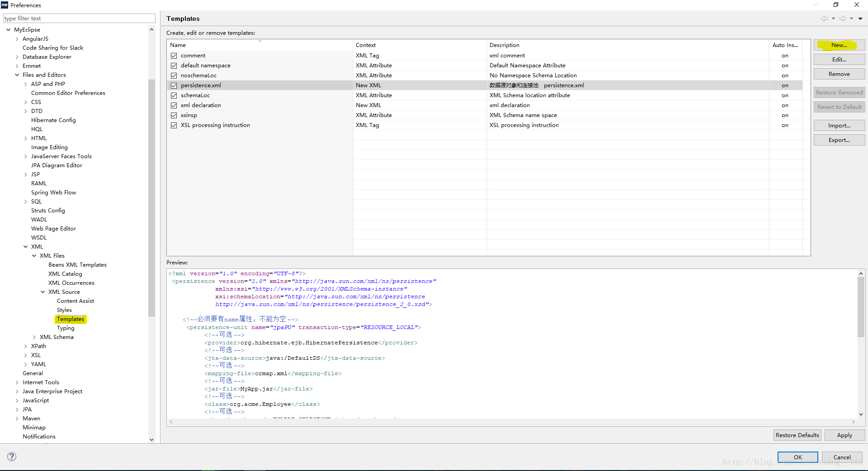
Task: Focus the type filter text field
Action: pyautogui.click(x=79, y=19)
